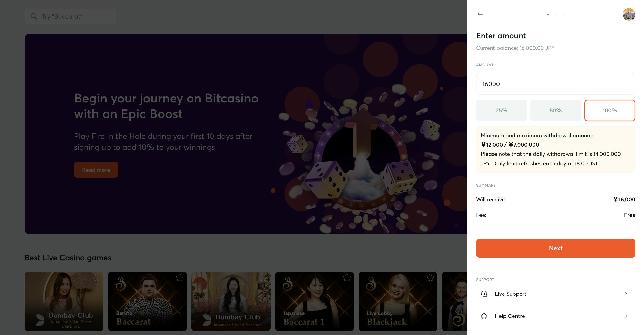Star the Live Lobby Blackjack game
Viewport: 644px width, 335px height.
tap(430, 277)
